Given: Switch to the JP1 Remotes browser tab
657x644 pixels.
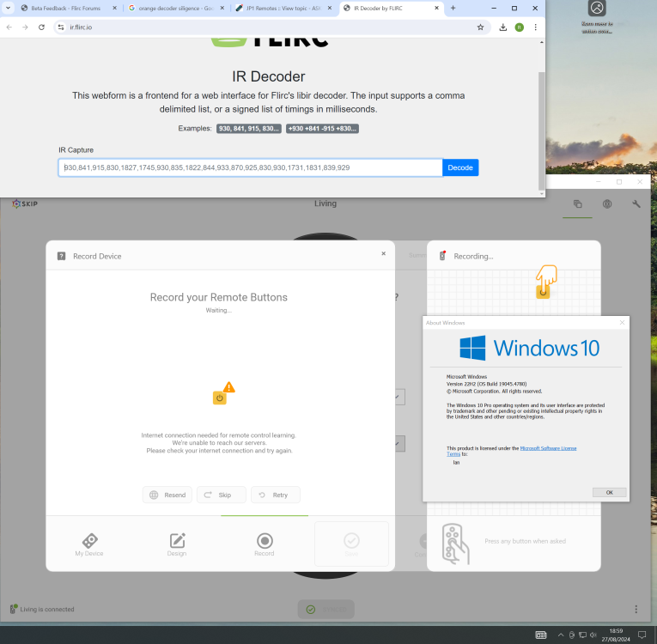Looking at the screenshot, I should coord(283,8).
